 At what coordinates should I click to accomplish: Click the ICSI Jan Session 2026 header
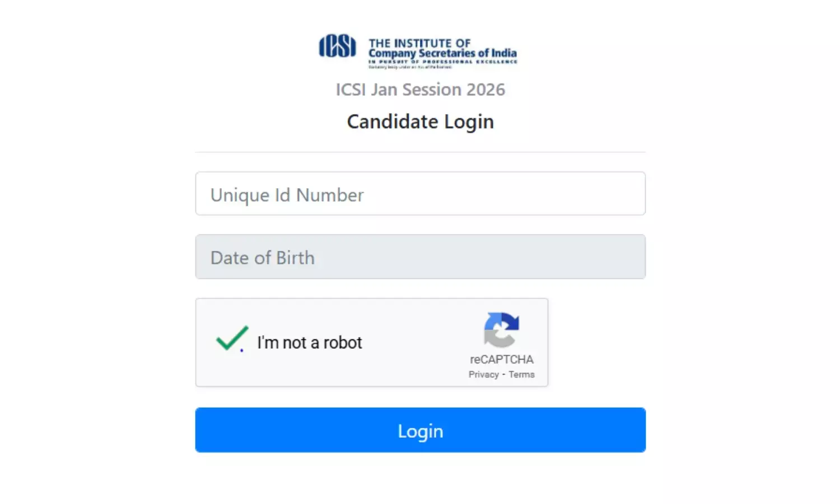click(x=420, y=89)
